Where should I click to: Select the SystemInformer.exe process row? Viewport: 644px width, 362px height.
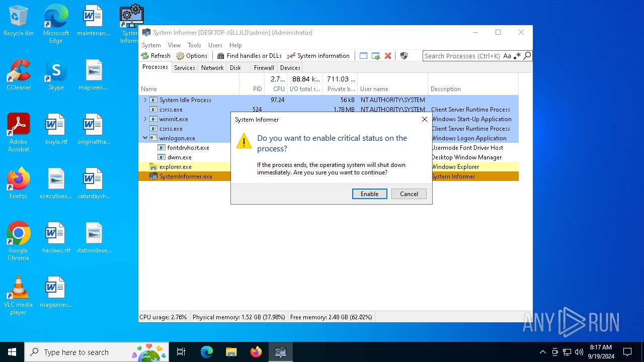[186, 176]
